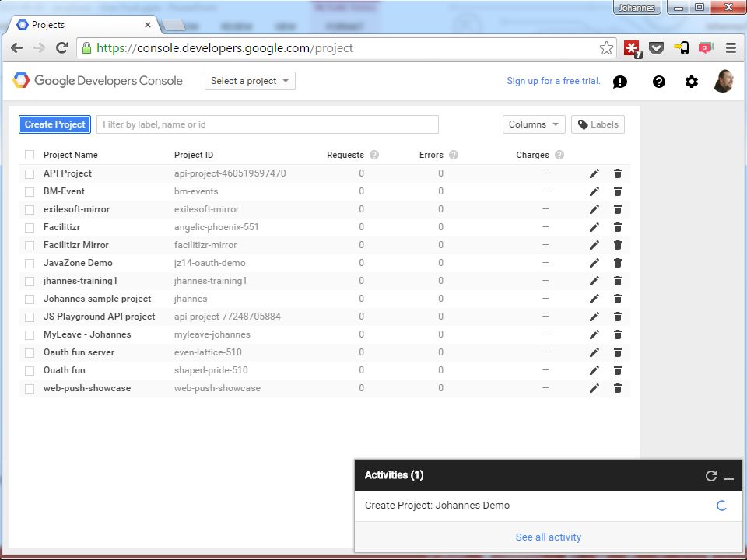Switch to the Projects browser tab
This screenshot has width=747, height=560.
coord(83,25)
